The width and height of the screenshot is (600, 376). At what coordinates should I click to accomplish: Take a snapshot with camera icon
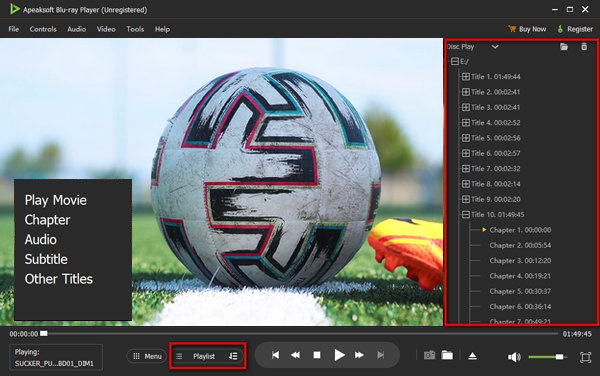429,355
